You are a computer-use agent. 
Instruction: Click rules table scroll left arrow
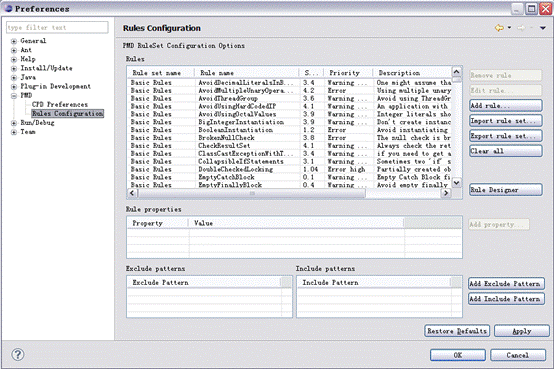[x=132, y=193]
